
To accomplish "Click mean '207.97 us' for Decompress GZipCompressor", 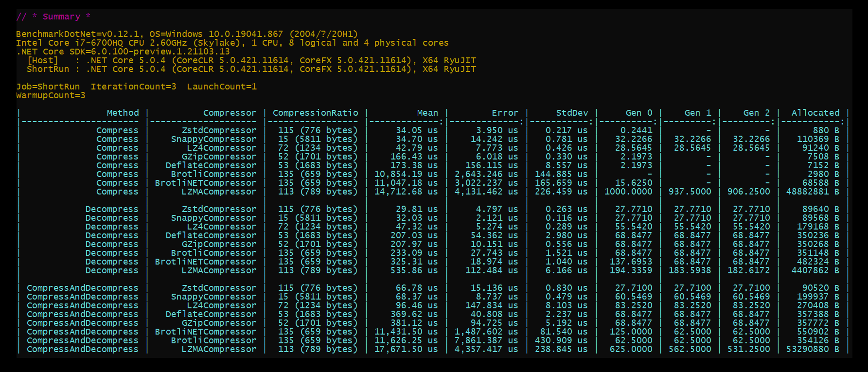I will click(414, 244).
